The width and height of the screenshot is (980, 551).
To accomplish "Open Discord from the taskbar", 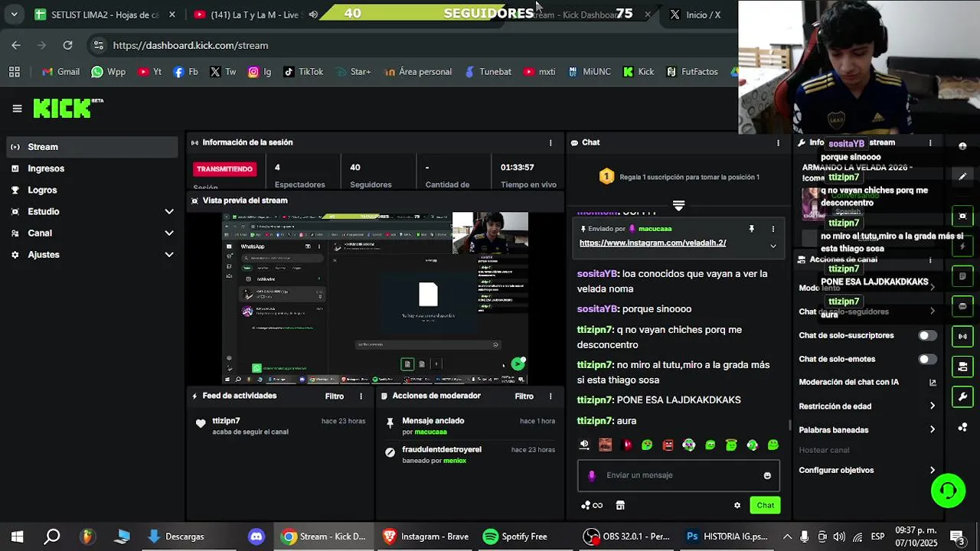I will 256,536.
